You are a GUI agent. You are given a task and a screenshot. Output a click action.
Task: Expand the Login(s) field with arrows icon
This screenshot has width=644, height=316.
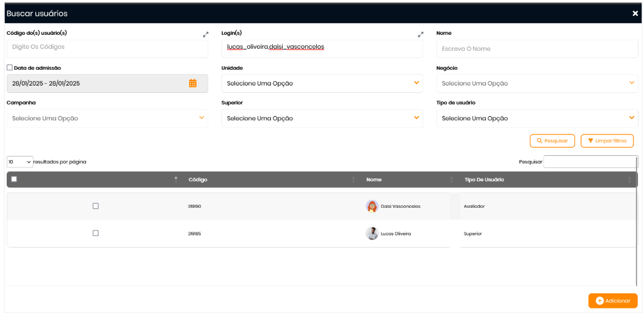coord(421,35)
